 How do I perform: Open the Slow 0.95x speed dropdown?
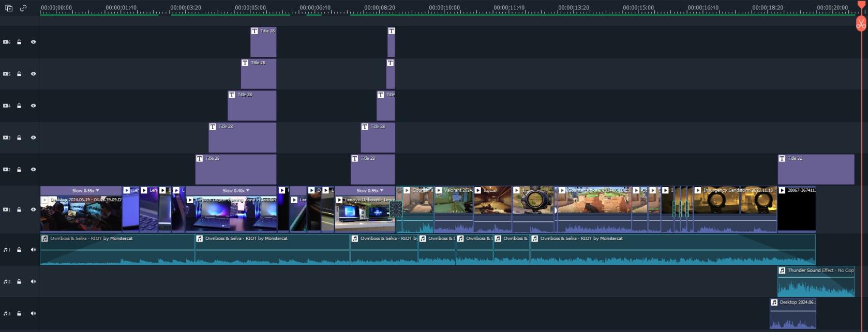click(370, 190)
